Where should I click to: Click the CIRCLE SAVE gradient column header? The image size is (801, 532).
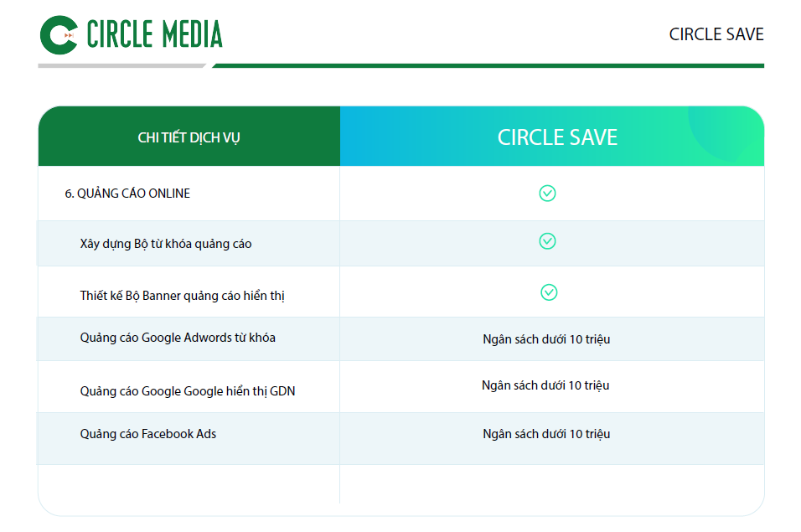552,136
